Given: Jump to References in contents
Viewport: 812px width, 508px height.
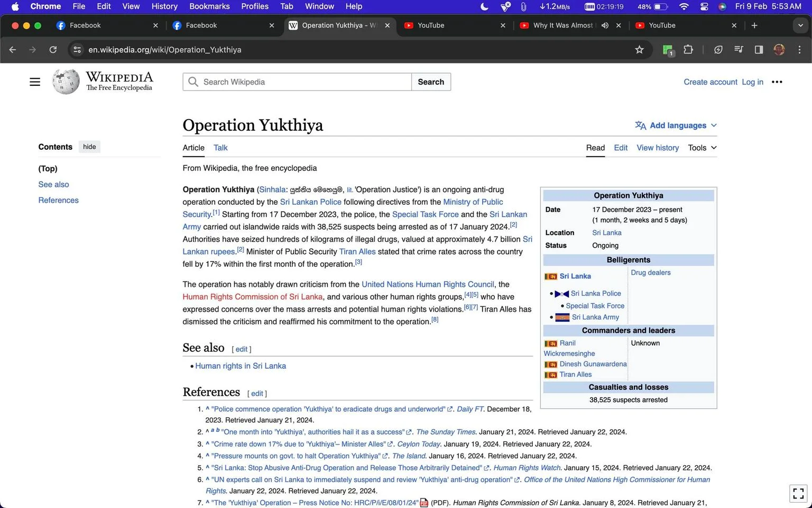Looking at the screenshot, I should (58, 200).
